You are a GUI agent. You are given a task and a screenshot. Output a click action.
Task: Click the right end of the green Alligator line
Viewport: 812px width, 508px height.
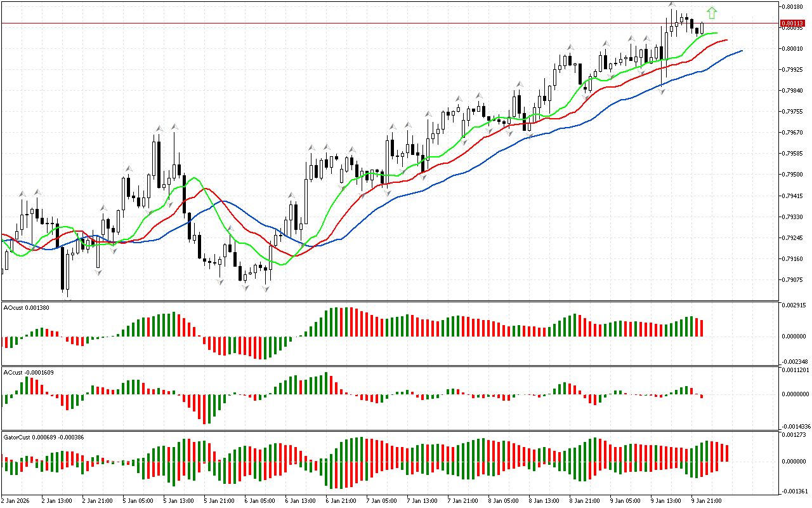coord(717,33)
